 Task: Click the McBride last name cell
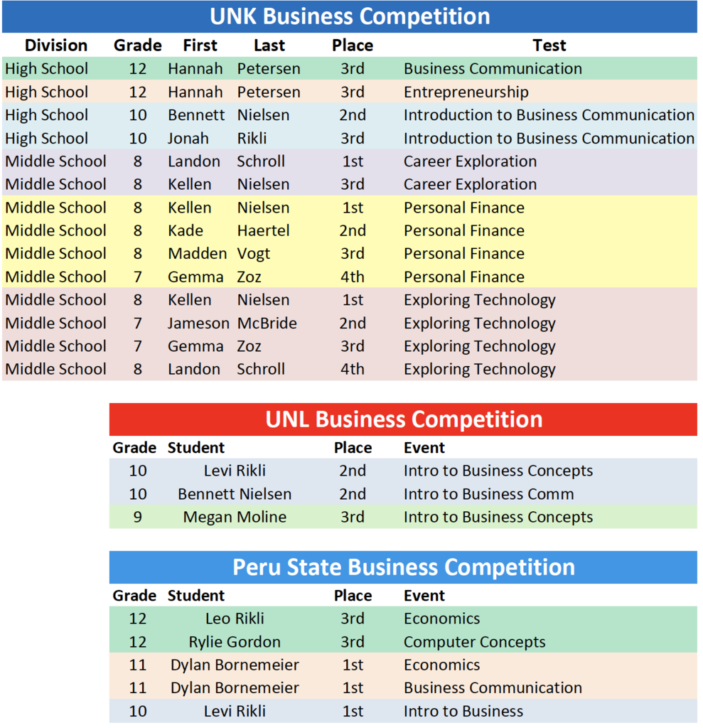[x=267, y=323]
